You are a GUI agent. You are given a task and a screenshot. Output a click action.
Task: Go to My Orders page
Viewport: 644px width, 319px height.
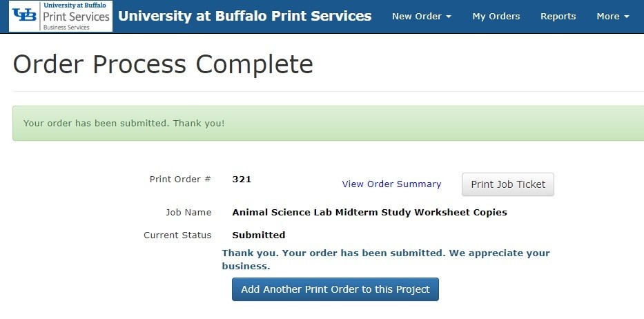pos(496,17)
